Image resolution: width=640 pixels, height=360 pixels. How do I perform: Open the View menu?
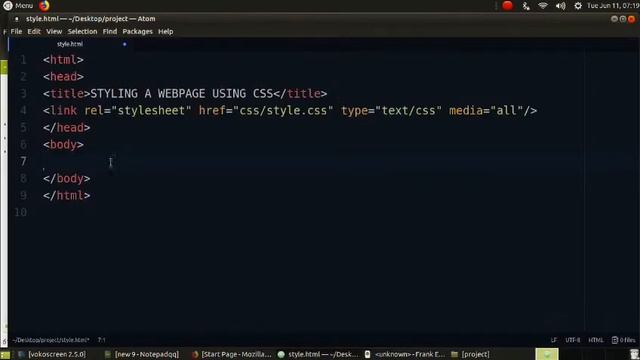click(54, 31)
